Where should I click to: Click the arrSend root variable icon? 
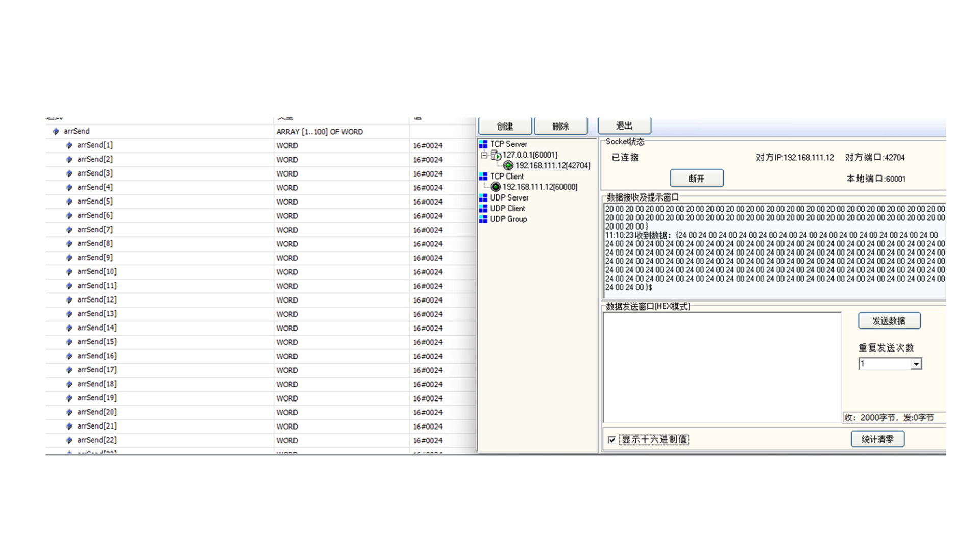[x=56, y=132]
